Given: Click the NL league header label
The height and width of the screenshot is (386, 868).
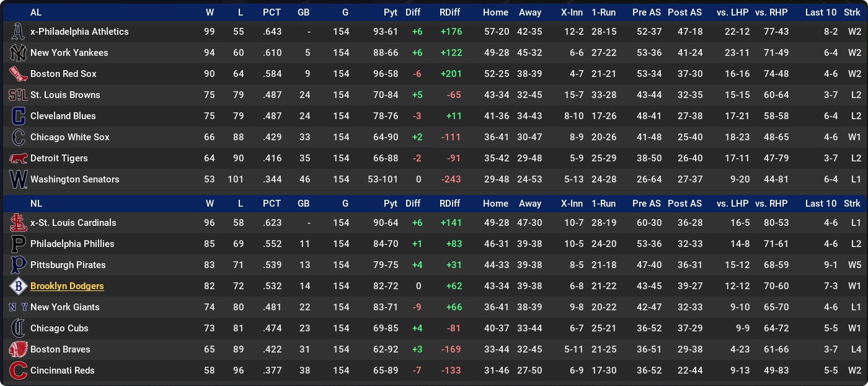Looking at the screenshot, I should tap(36, 204).
